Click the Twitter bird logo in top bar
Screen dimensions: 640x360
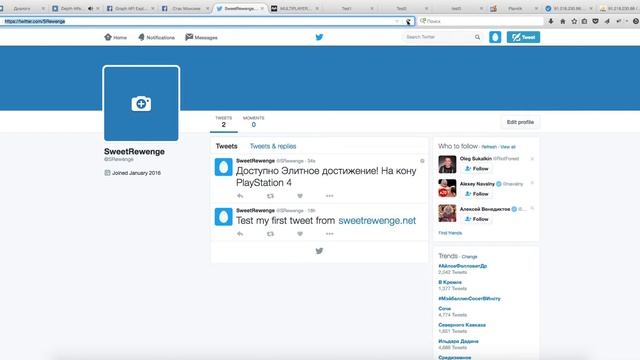pos(319,37)
